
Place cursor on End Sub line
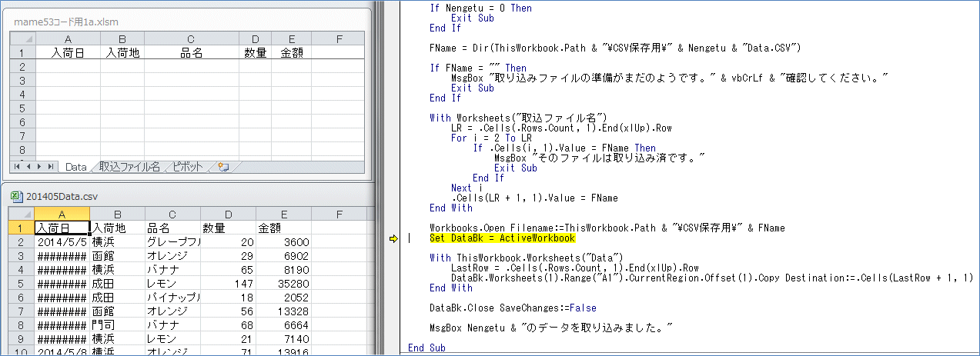point(426,348)
